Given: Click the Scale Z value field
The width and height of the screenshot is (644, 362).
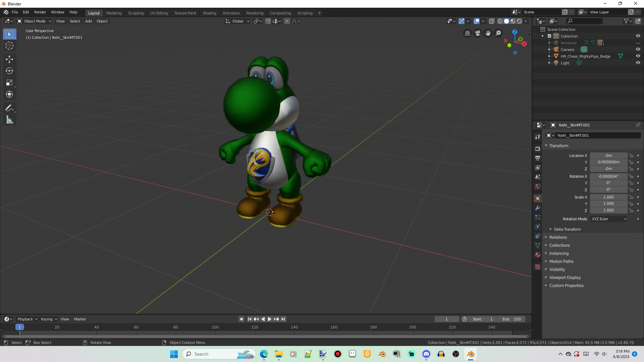Looking at the screenshot, I should click(608, 210).
